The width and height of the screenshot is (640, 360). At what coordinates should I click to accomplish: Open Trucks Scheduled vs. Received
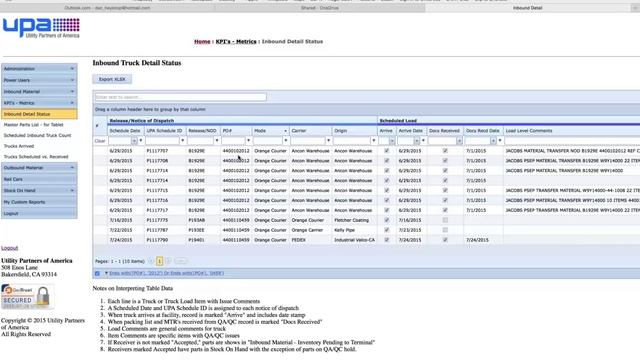point(36,156)
